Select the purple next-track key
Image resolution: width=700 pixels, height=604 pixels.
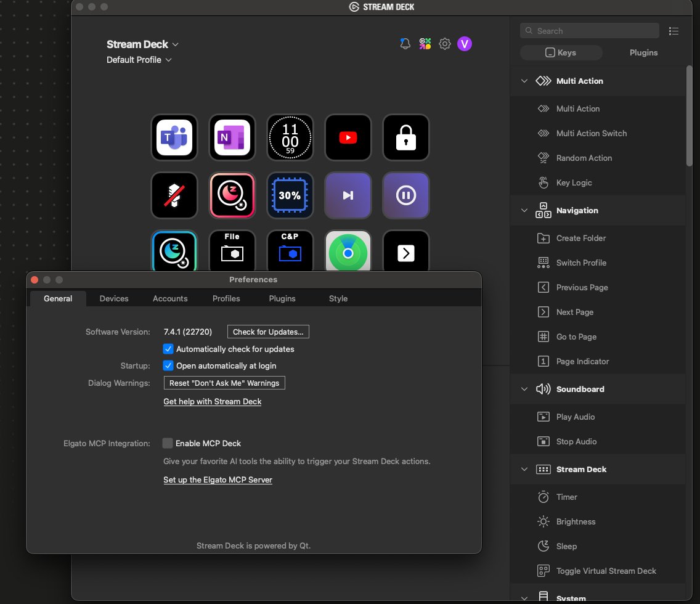[x=348, y=195]
